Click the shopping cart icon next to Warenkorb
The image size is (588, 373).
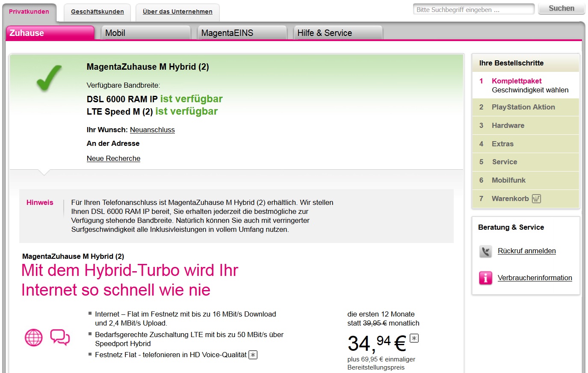pyautogui.click(x=536, y=198)
